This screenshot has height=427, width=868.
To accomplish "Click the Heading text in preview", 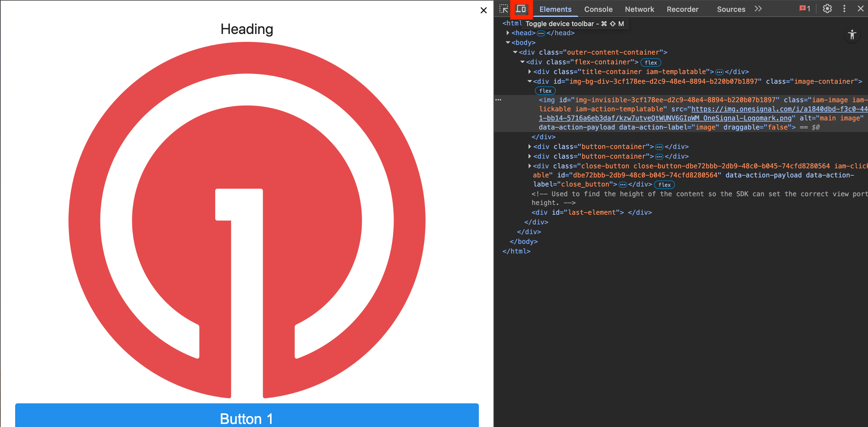I will pyautogui.click(x=247, y=29).
